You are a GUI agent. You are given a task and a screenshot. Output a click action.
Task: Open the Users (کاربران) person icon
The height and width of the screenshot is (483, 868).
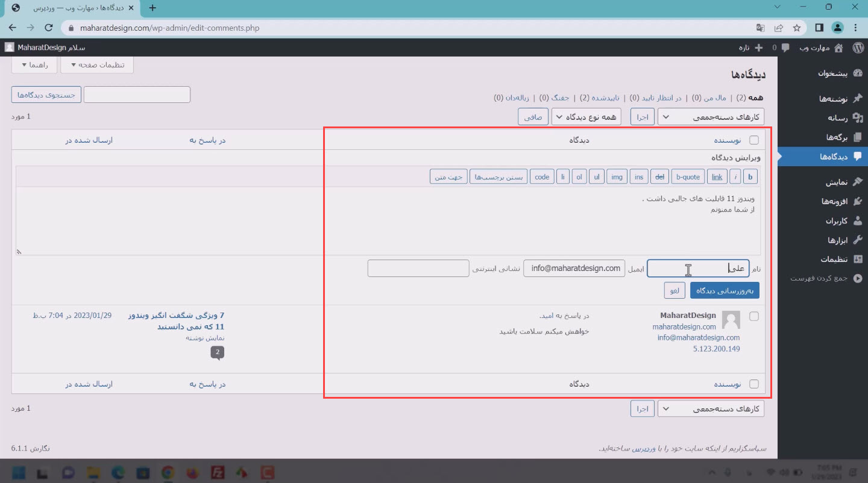coord(858,221)
